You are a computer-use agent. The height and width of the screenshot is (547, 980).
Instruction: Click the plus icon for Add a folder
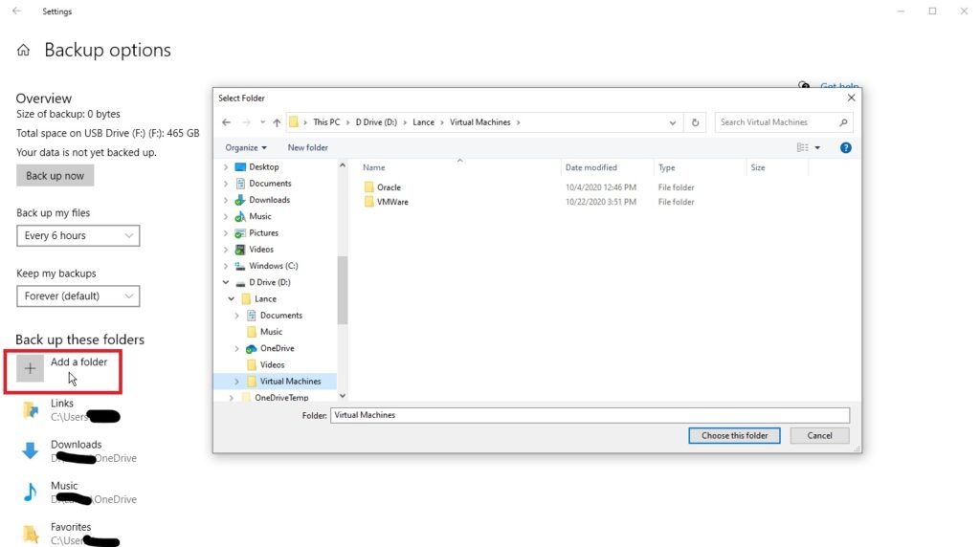tap(30, 368)
